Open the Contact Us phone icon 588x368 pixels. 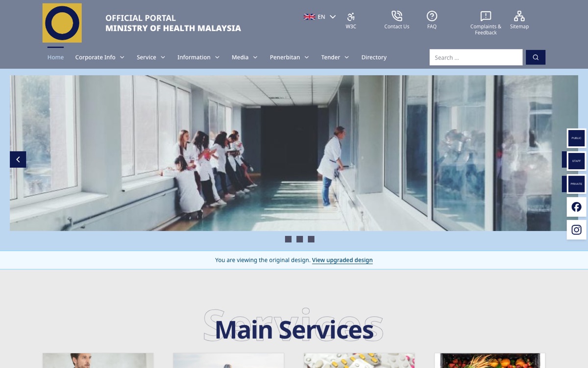pos(397,16)
